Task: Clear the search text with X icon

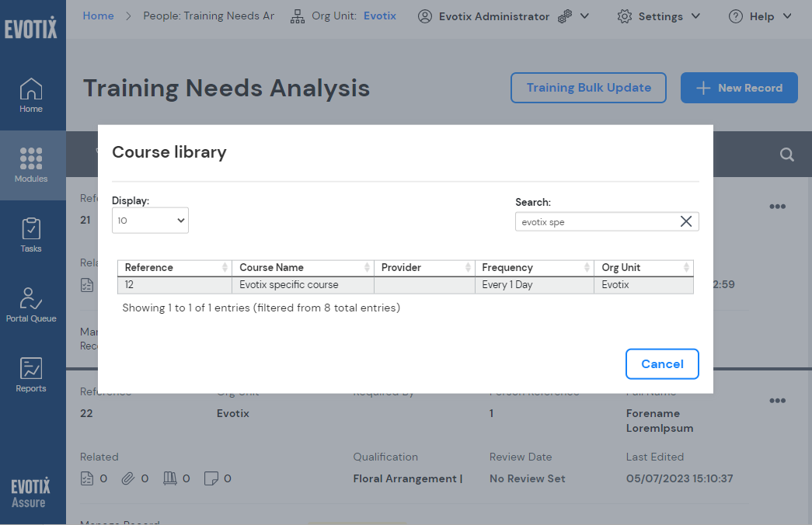Action: tap(686, 222)
